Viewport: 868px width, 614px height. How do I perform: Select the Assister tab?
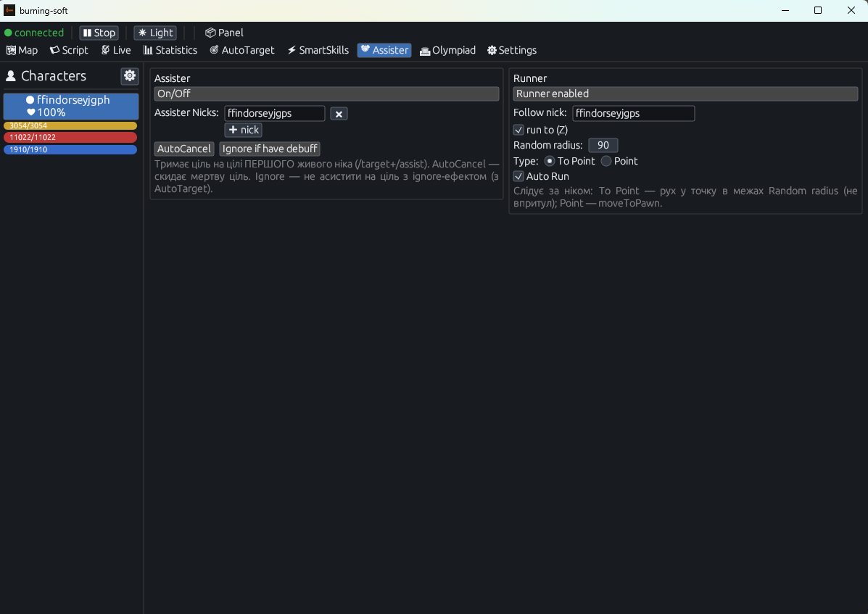pos(384,50)
